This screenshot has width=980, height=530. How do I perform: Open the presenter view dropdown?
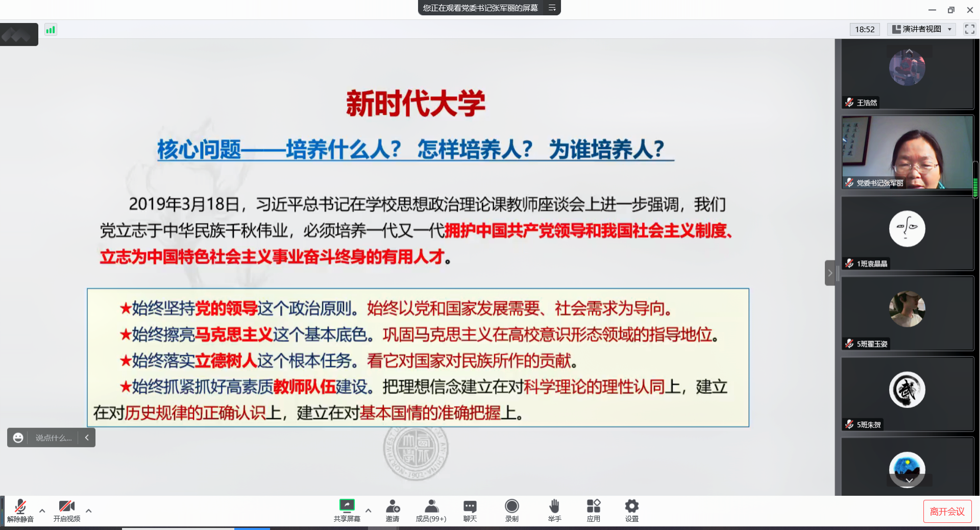pyautogui.click(x=921, y=29)
